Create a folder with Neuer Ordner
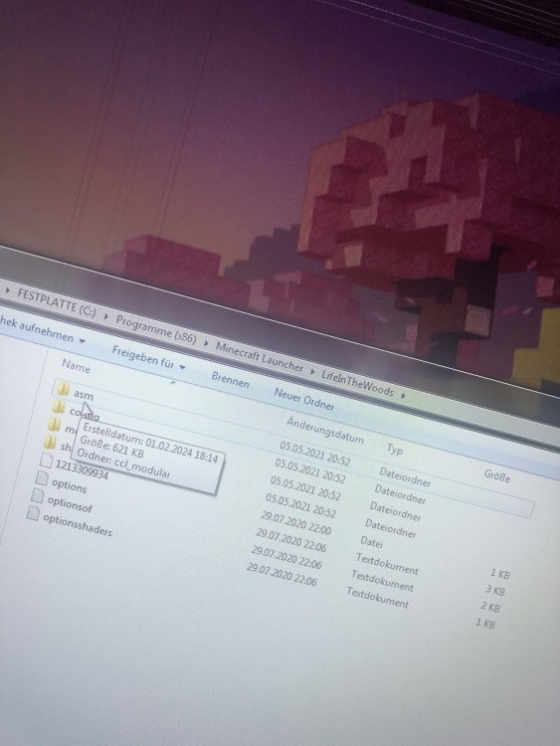The image size is (560, 746). tap(304, 399)
